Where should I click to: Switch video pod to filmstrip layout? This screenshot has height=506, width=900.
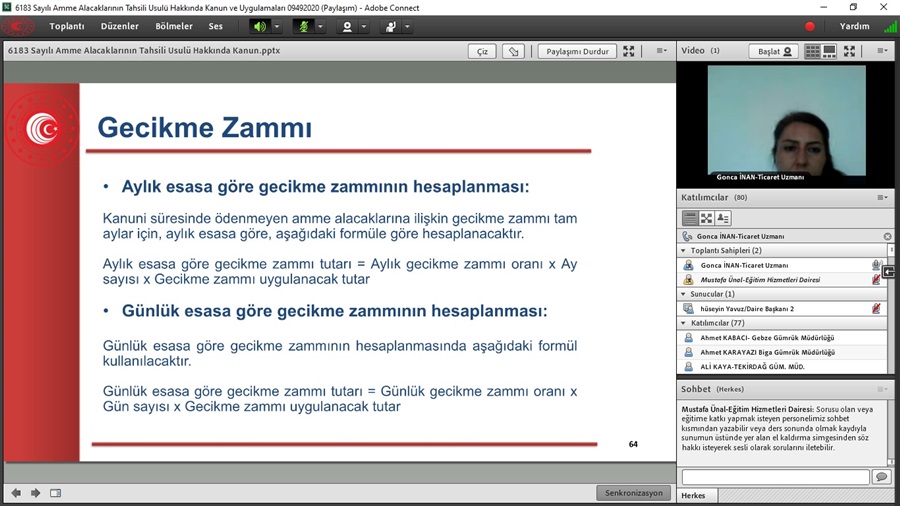click(x=829, y=51)
